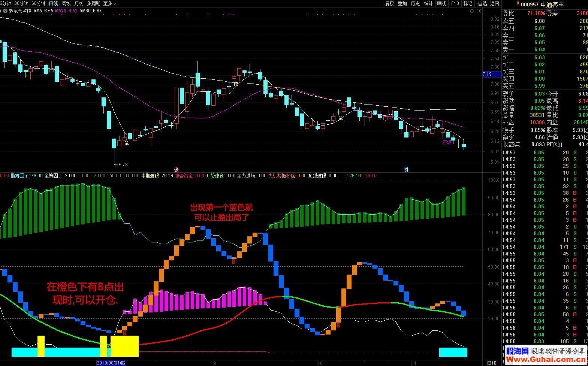Click the 7.19 price tag on the axis

[x=492, y=74]
